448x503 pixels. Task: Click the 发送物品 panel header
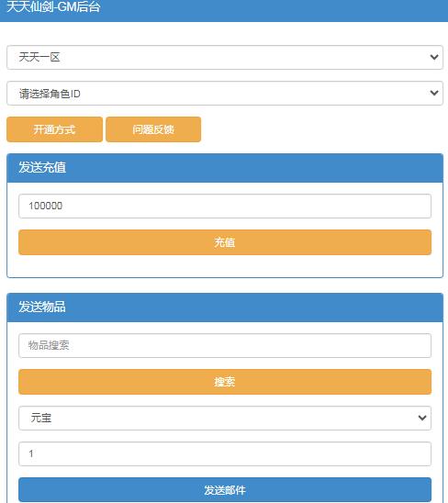click(x=225, y=307)
